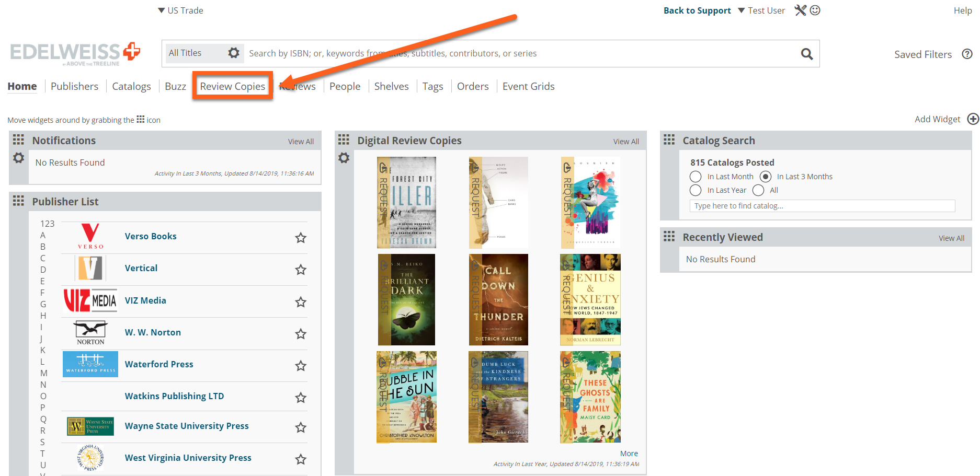Click the VIZ Media logo
This screenshot has width=980, height=476.
(90, 300)
